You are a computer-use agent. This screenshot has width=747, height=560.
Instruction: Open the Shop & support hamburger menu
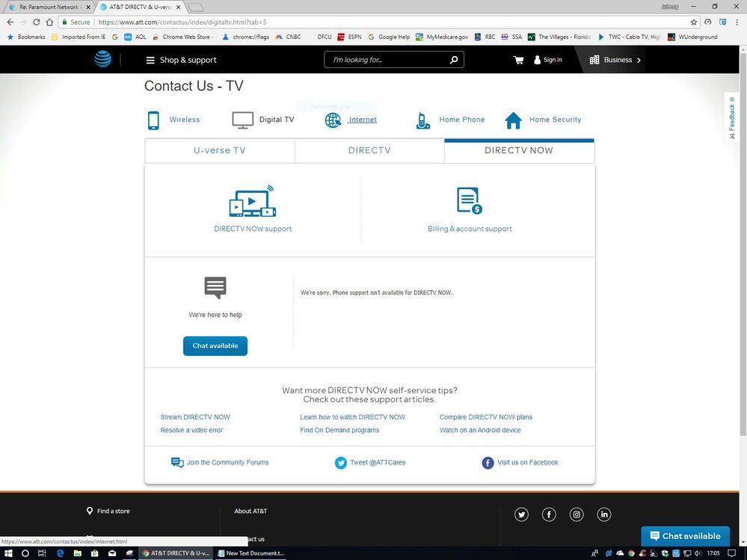(150, 60)
